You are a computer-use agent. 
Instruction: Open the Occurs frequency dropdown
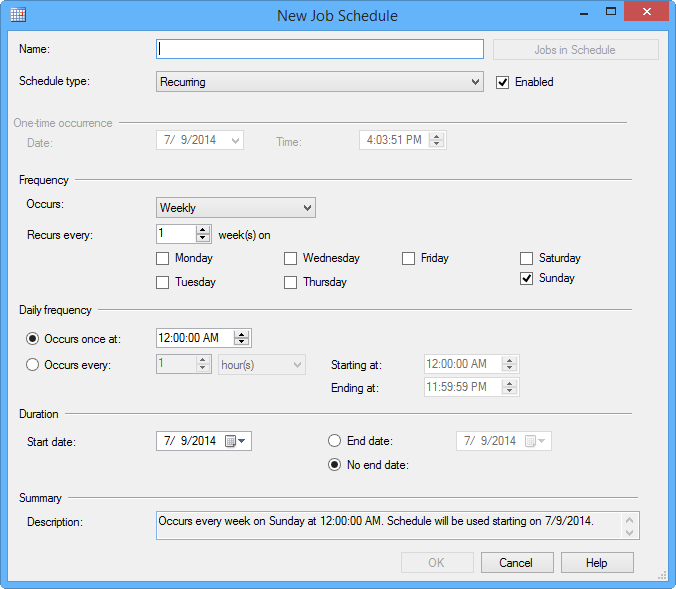306,208
